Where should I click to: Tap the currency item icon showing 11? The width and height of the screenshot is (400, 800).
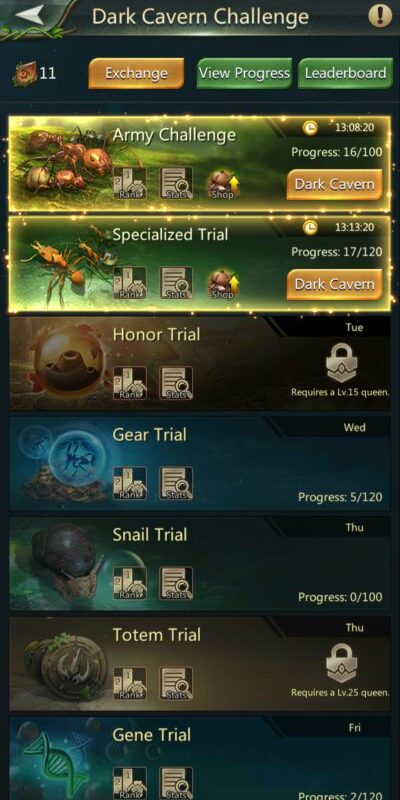click(25, 73)
